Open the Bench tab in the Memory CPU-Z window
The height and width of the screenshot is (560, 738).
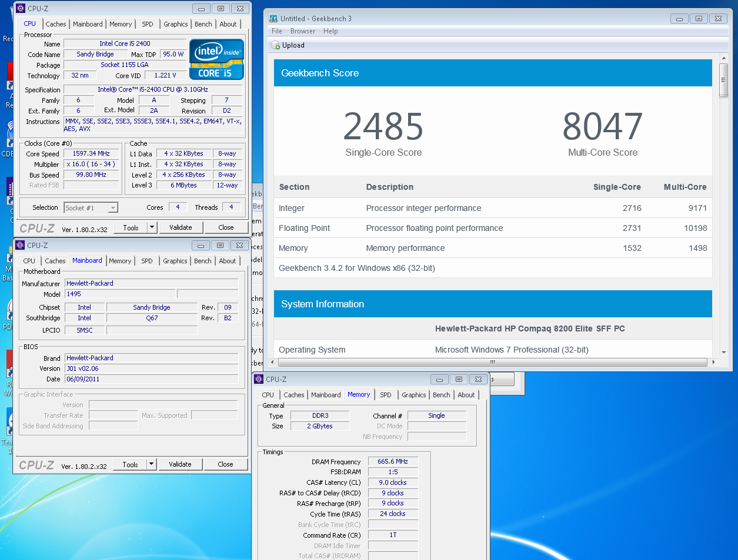pyautogui.click(x=442, y=395)
